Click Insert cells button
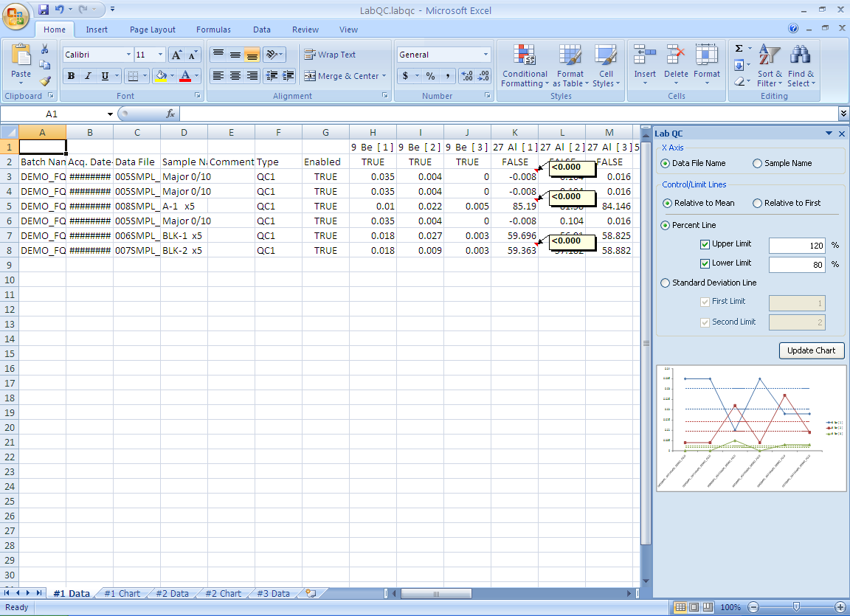This screenshot has width=850, height=616. click(645, 66)
